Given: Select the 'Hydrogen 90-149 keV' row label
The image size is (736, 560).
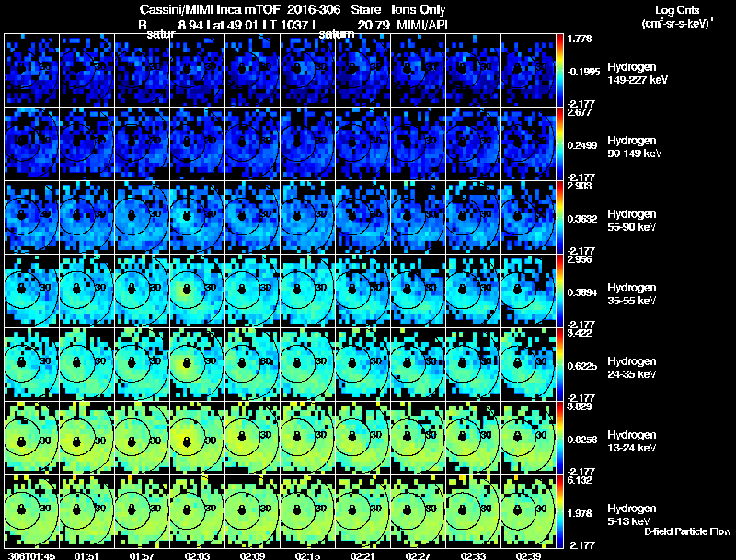Looking at the screenshot, I should tap(634, 147).
